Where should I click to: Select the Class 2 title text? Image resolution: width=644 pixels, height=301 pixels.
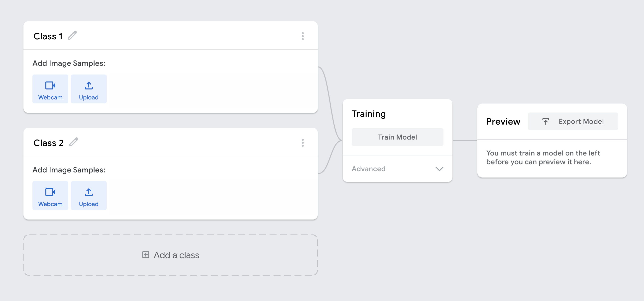pyautogui.click(x=48, y=143)
